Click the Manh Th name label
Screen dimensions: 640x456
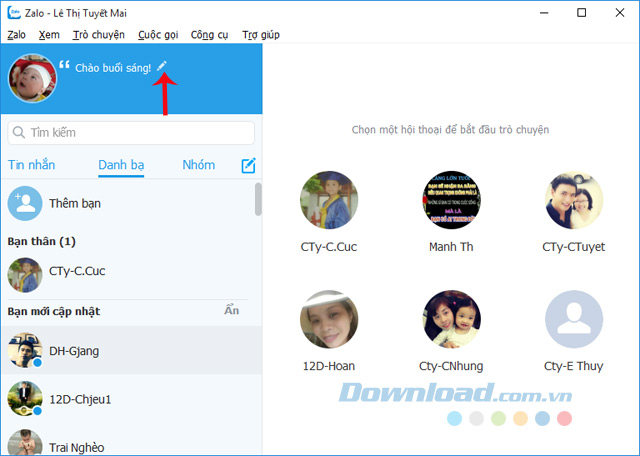[x=451, y=247]
